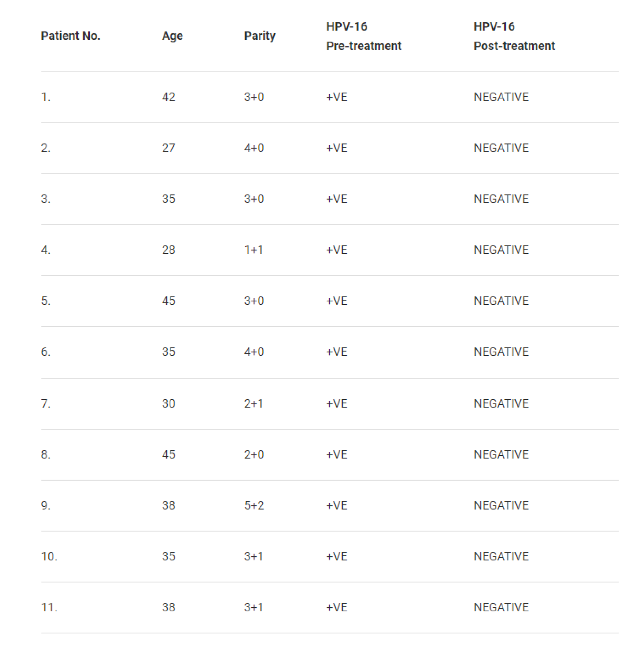Select the parity 1+1 cell for patient 4
Screen dimensions: 644x653
pos(254,250)
